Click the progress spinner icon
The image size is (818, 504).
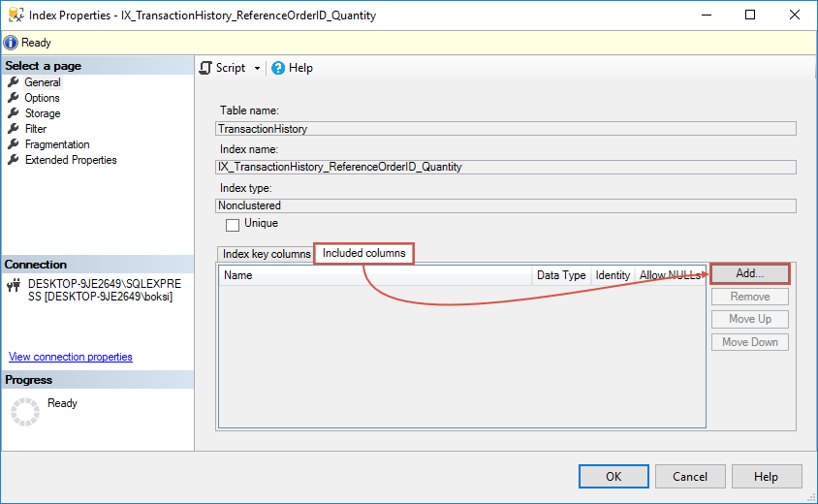click(25, 412)
